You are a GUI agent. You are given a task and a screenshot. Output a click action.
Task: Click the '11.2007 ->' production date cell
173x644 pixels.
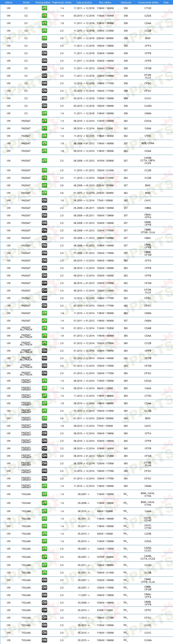click(84, 595)
